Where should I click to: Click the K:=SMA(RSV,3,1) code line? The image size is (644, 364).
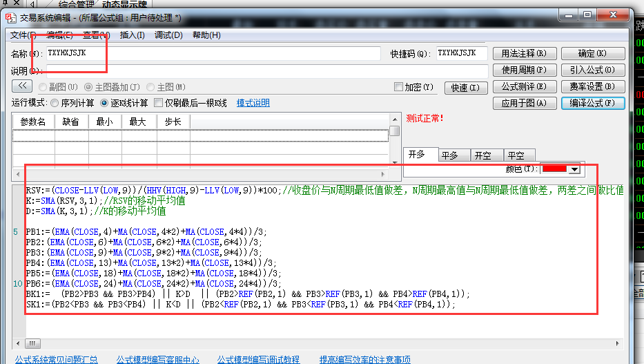pyautogui.click(x=106, y=200)
